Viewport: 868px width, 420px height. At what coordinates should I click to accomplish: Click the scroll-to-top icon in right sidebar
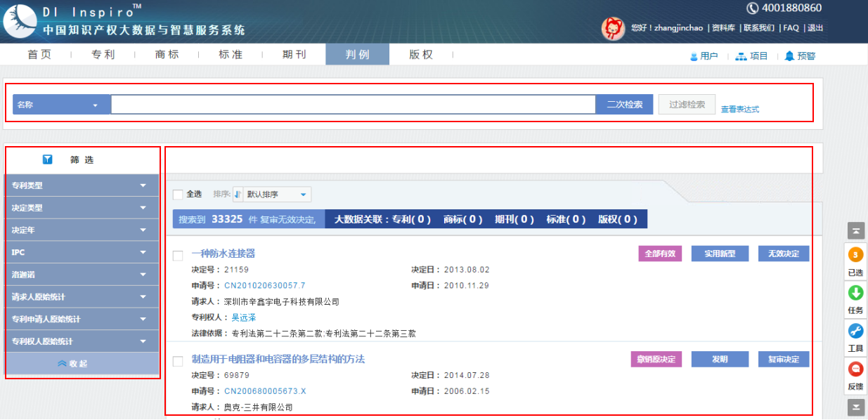(855, 230)
